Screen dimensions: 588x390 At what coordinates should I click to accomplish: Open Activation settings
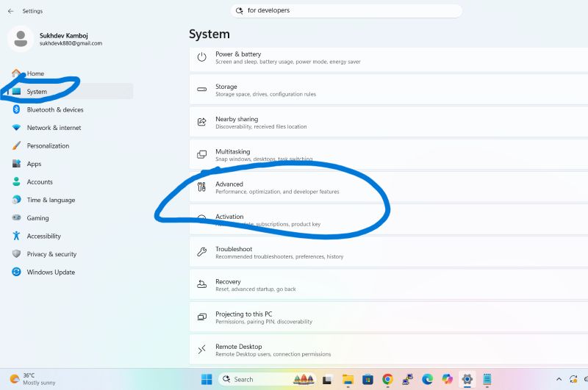click(389, 220)
